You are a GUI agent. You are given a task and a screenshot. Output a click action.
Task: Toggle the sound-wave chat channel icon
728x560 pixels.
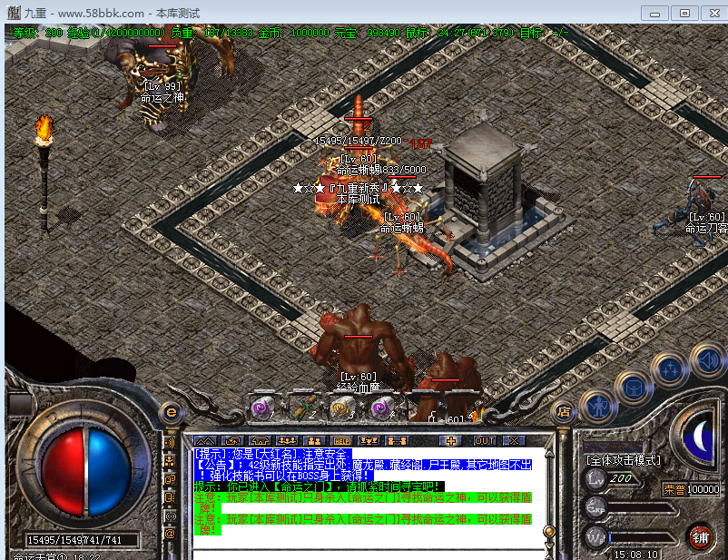tap(170, 443)
